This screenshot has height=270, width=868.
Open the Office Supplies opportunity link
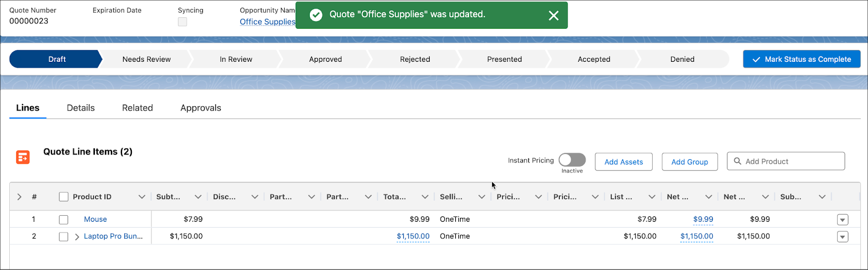click(x=267, y=22)
